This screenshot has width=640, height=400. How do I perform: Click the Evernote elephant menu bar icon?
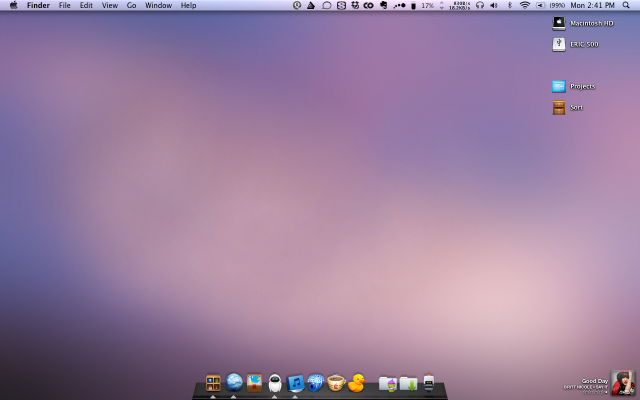pos(383,5)
